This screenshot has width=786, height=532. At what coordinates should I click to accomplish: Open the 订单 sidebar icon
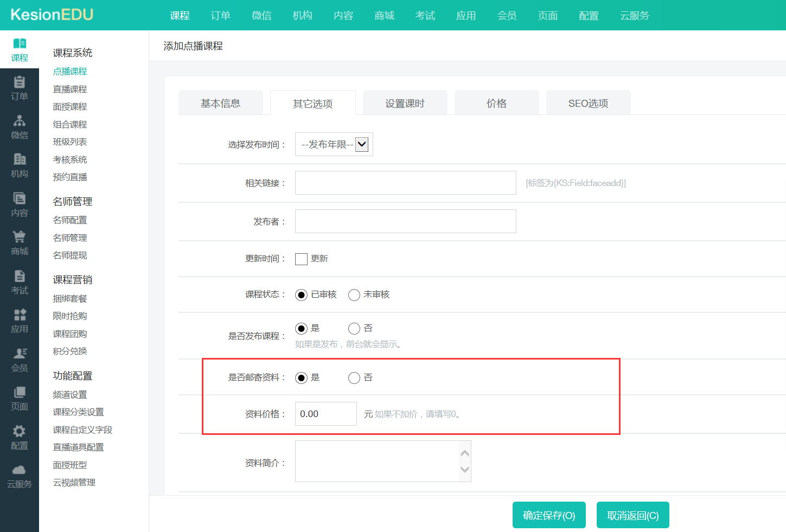coord(20,82)
